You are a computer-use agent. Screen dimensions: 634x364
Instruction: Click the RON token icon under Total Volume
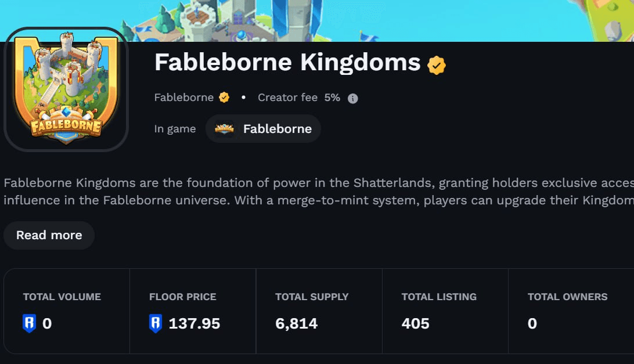pyautogui.click(x=29, y=323)
